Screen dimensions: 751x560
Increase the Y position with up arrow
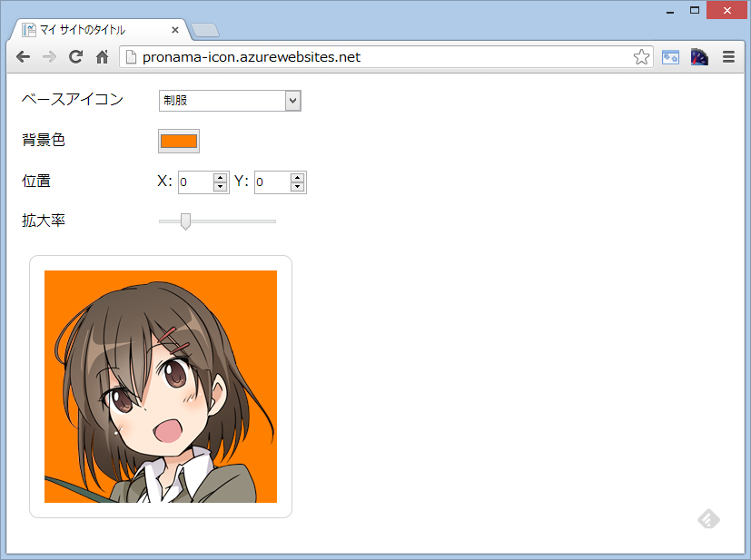point(297,178)
